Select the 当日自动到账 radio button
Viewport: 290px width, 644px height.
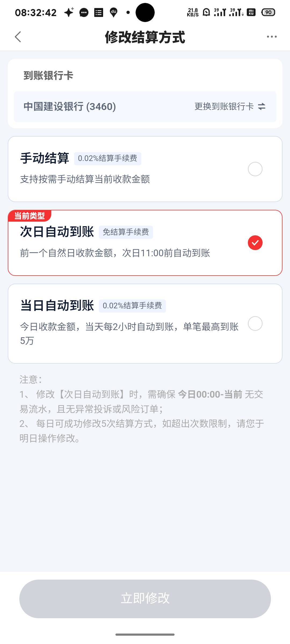click(255, 323)
